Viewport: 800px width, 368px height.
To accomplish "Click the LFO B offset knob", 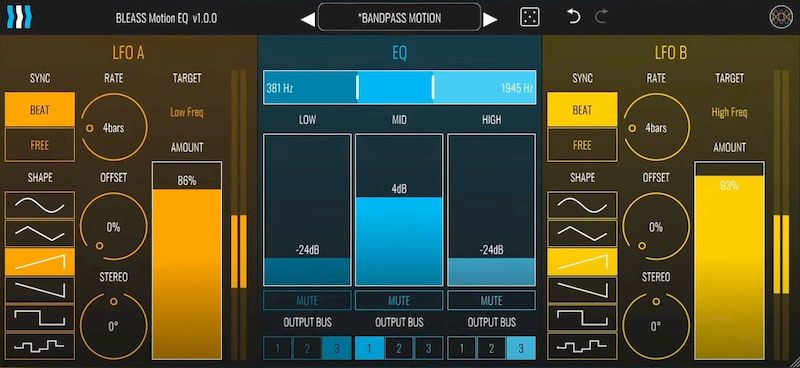I will [656, 227].
